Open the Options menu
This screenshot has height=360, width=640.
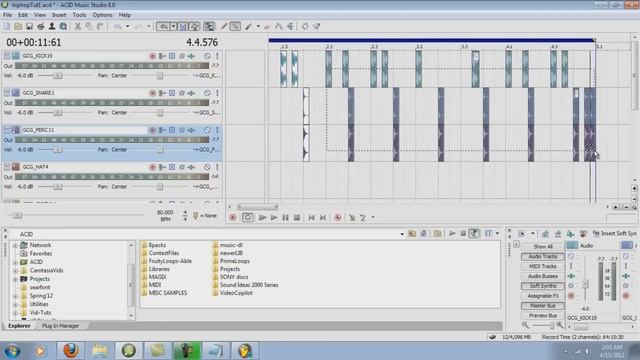[x=102, y=15]
